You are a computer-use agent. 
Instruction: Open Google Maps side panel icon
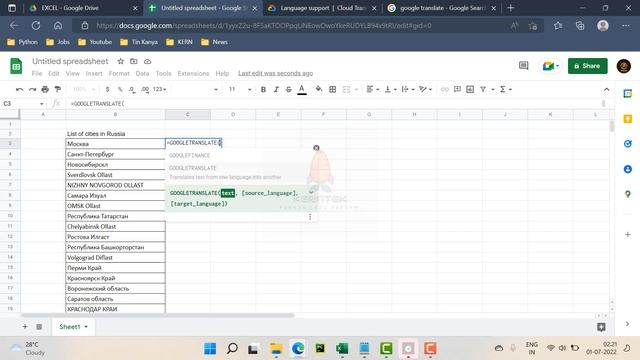(x=628, y=194)
